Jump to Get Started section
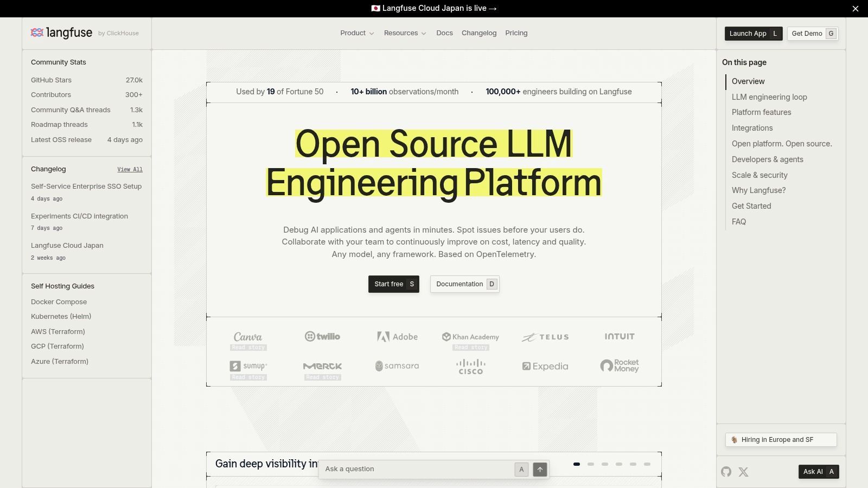This screenshot has height=488, width=868. (x=751, y=206)
